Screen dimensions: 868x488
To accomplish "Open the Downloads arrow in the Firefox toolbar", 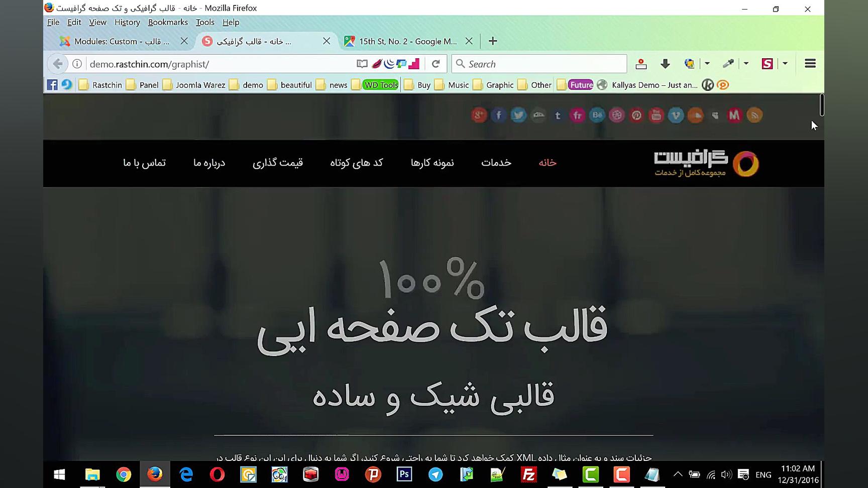I will coord(665,64).
